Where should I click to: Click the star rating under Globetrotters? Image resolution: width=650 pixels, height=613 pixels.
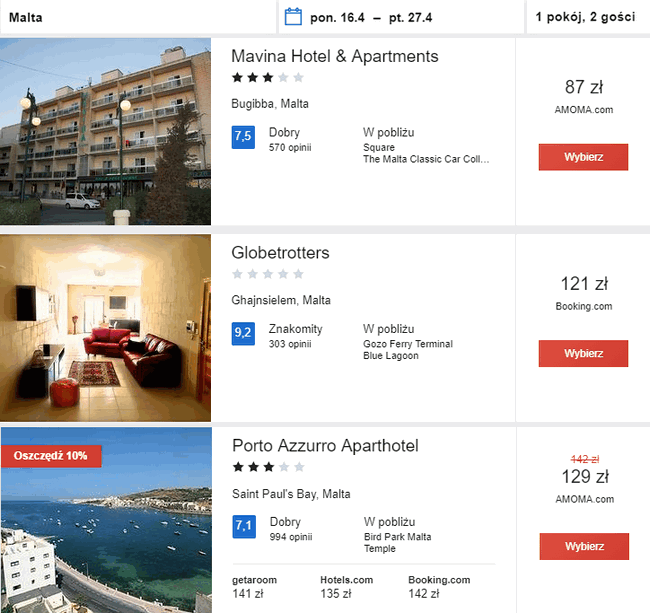click(x=268, y=274)
